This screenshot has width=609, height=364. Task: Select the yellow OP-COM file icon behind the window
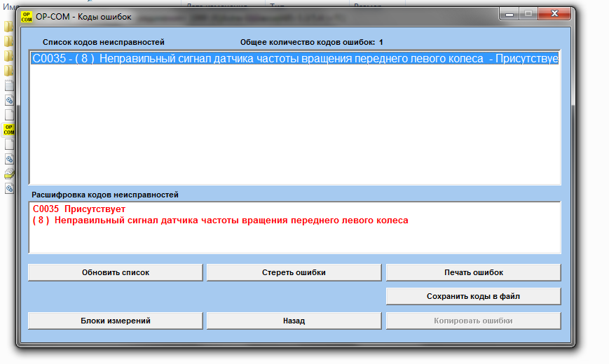coord(9,129)
